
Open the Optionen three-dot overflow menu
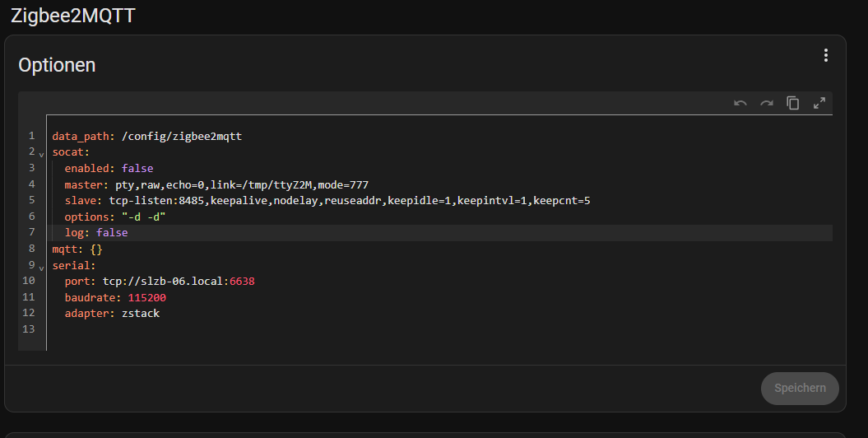click(825, 55)
